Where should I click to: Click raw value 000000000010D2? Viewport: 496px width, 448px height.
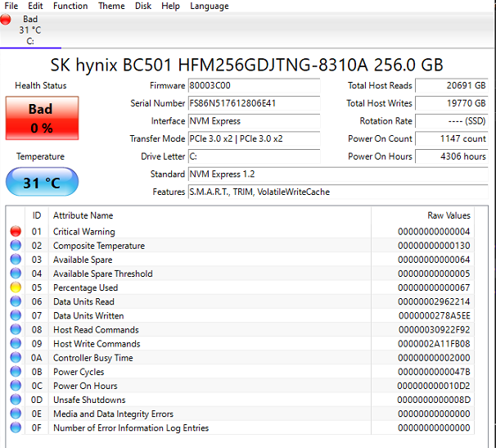tap(433, 386)
